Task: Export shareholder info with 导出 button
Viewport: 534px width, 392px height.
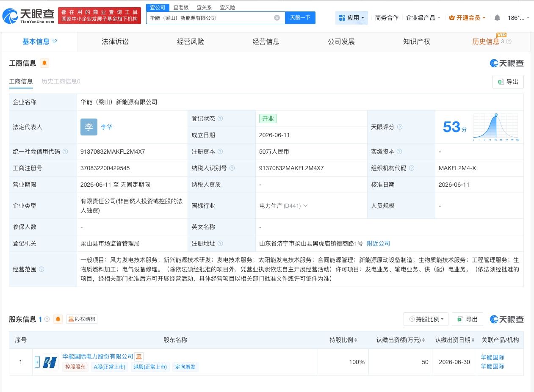Action: point(468,319)
